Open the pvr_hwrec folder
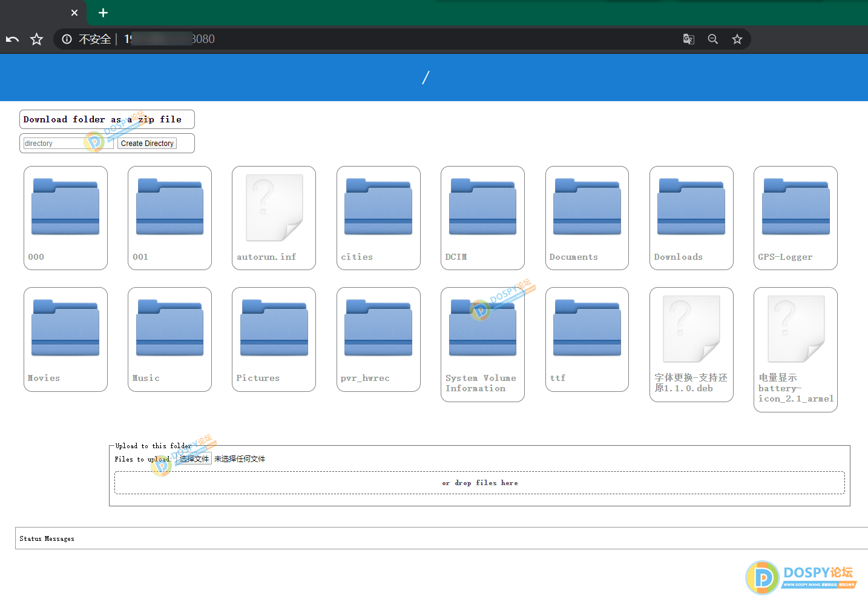This screenshot has height=599, width=868. pyautogui.click(x=378, y=328)
